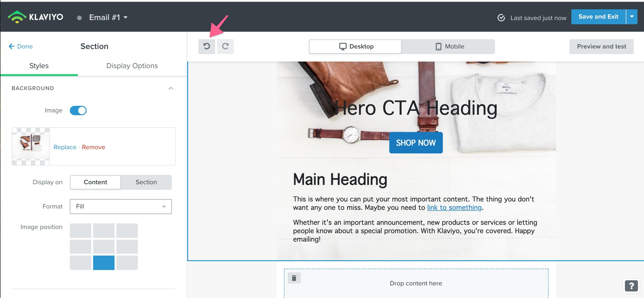Click the Remove background image link
This screenshot has height=298, width=644.
94,147
